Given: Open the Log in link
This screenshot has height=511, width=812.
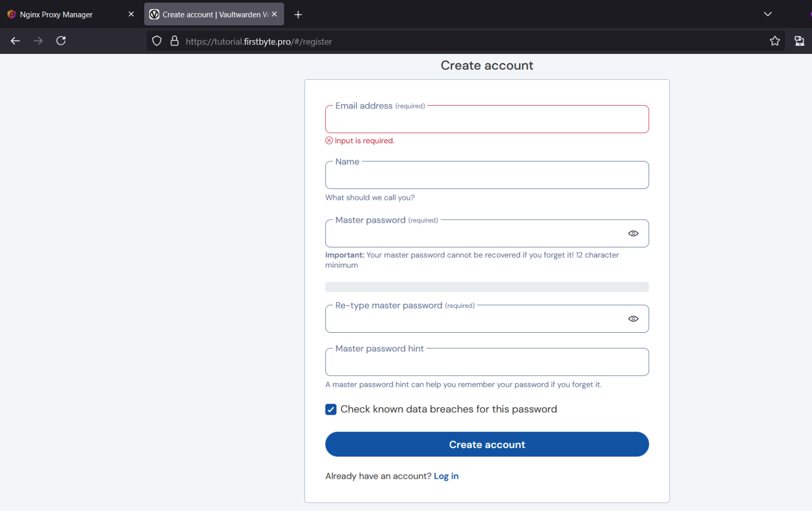Looking at the screenshot, I should click(x=446, y=476).
